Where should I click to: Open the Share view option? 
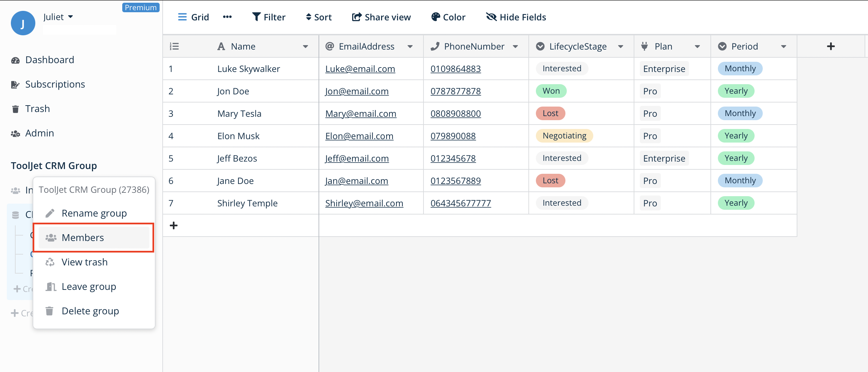pos(381,17)
